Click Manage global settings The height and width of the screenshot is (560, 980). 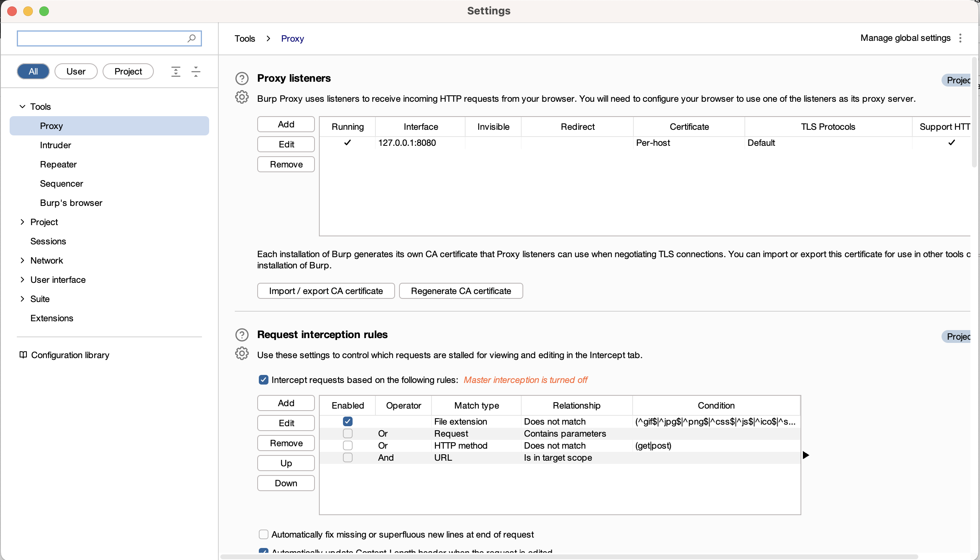point(905,38)
